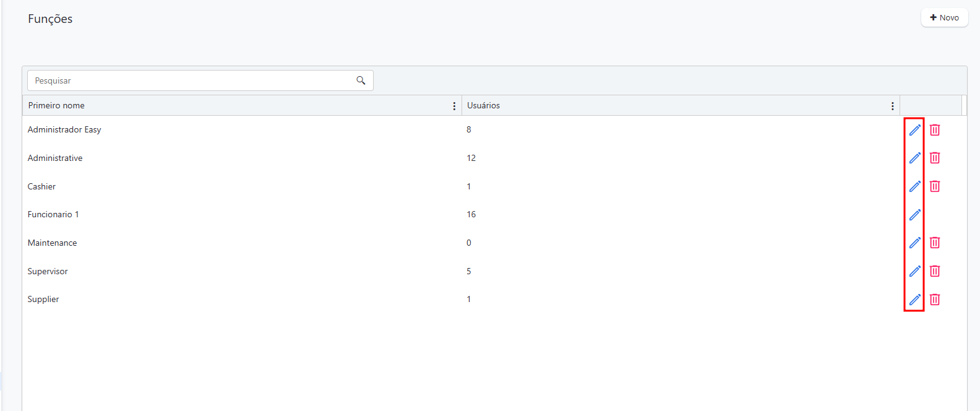The height and width of the screenshot is (411, 980).
Task: Edit the Administrador Easy role
Action: [x=914, y=130]
